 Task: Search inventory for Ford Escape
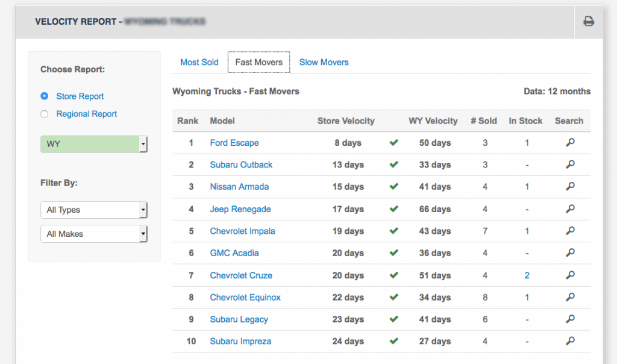570,142
